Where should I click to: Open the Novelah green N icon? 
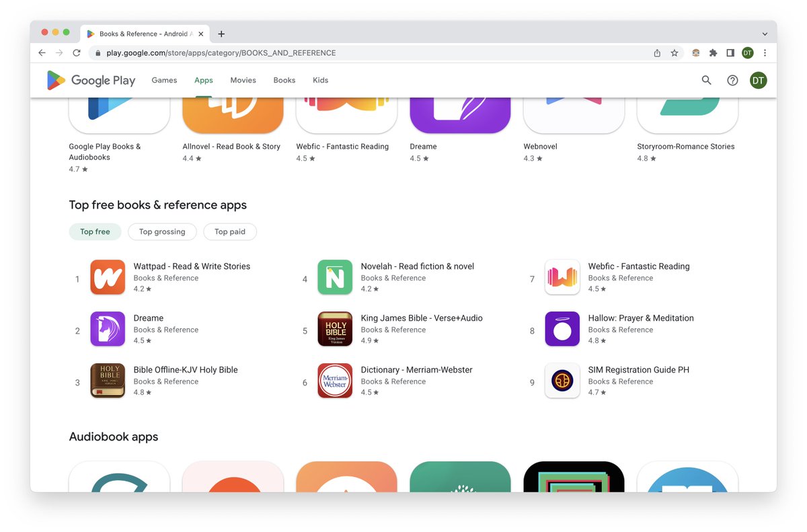(x=335, y=277)
